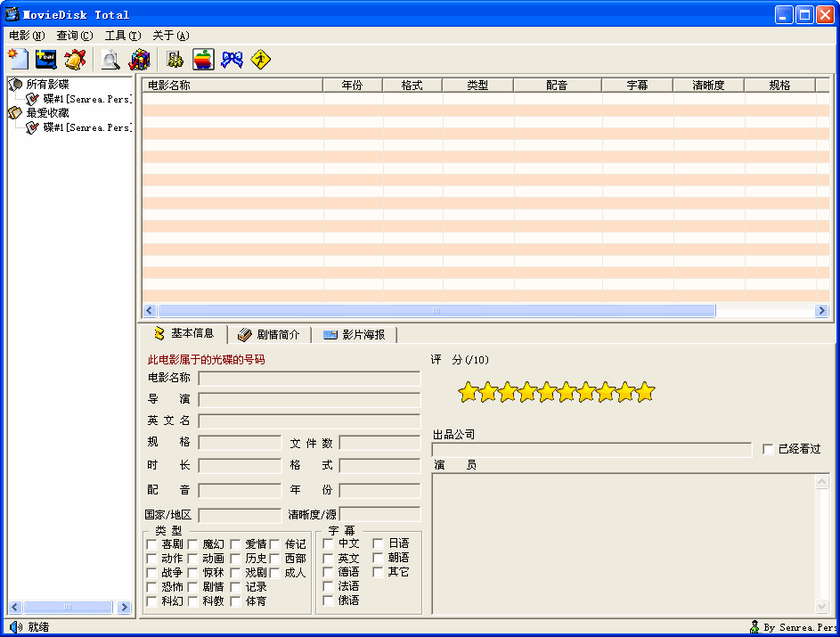Click the magnifying glass search toolbar icon
Screen dimensions: 840x637
point(110,59)
